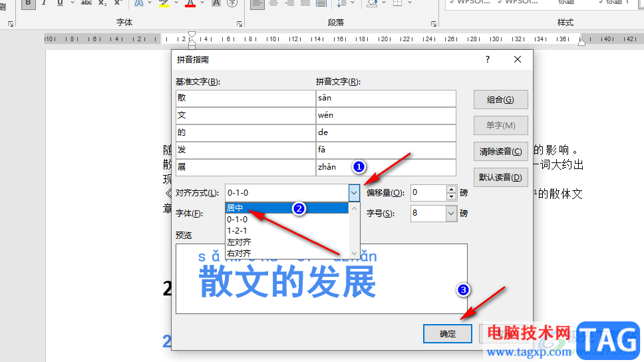Click 偏移量 offset value field
644x362 pixels.
click(x=428, y=193)
